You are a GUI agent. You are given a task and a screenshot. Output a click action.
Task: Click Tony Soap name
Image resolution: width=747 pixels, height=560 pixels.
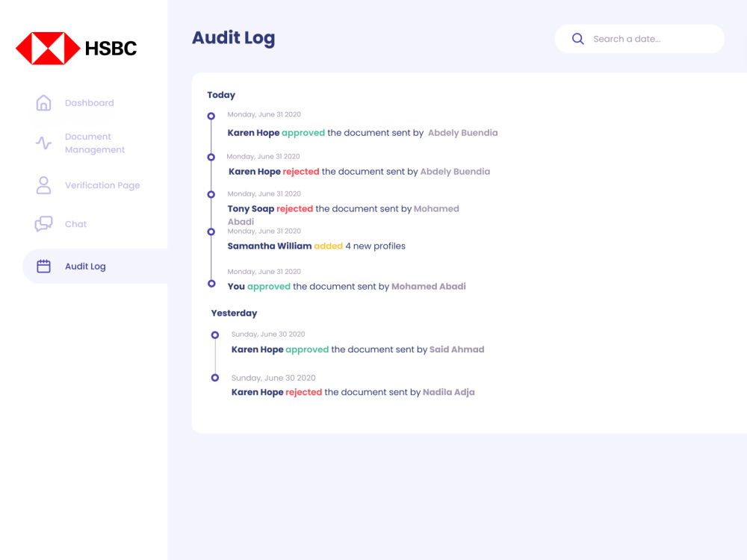tap(251, 208)
